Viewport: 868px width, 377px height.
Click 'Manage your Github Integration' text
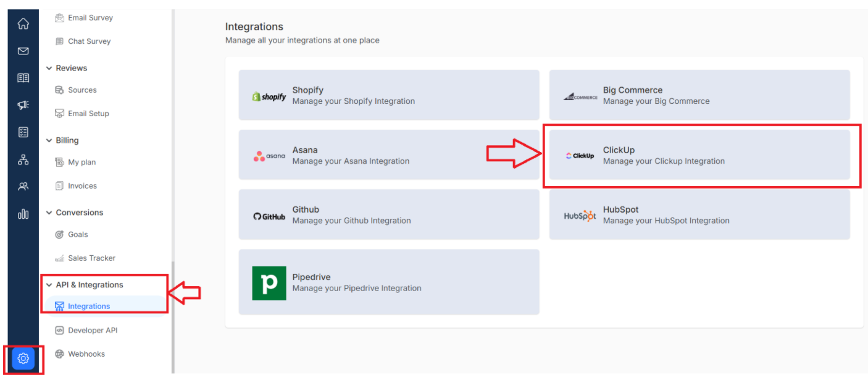351,221
